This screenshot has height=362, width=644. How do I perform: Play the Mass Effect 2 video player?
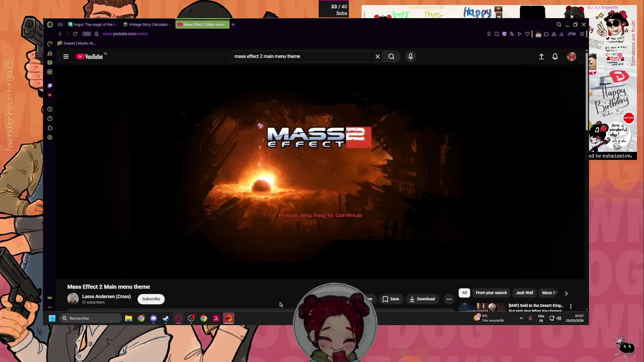coord(320,171)
